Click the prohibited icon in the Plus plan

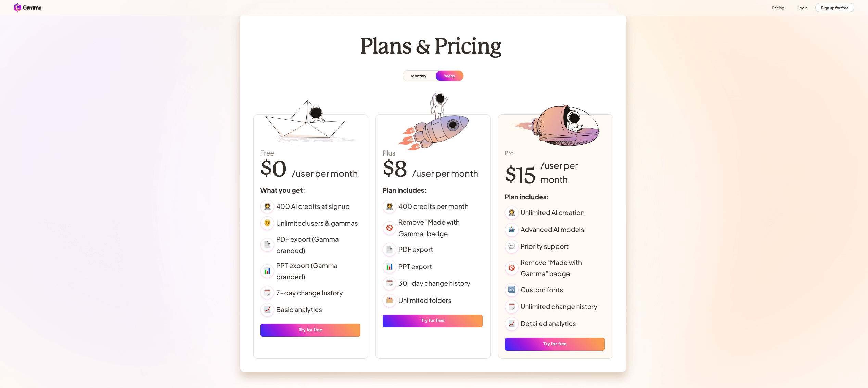click(390, 228)
